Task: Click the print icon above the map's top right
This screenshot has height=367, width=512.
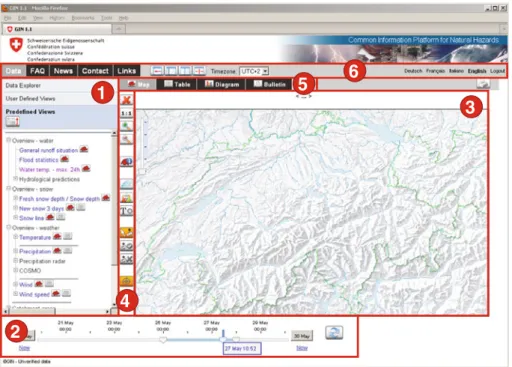Action: tap(483, 84)
